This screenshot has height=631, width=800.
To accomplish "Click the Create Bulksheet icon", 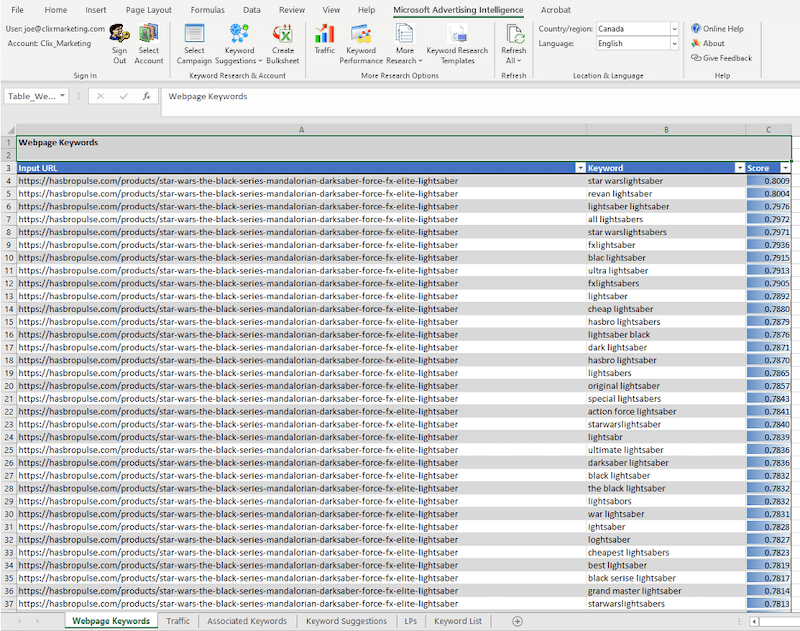I will point(283,34).
